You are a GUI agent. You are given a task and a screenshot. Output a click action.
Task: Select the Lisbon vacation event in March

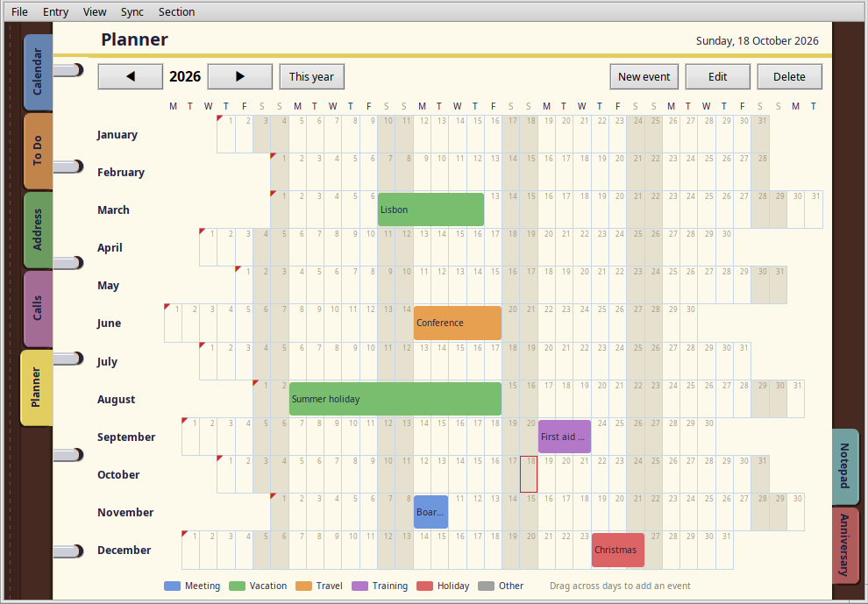430,210
